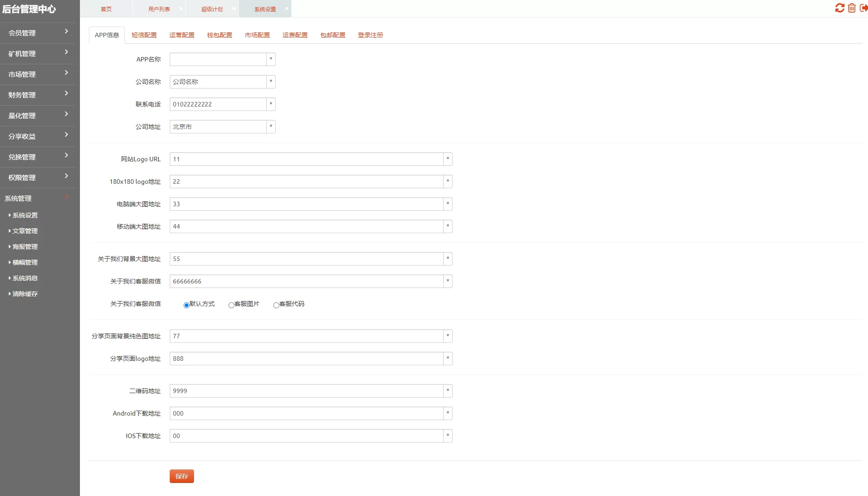Close the 系统设置 tab with its x
This screenshot has height=496, width=868.
287,9
